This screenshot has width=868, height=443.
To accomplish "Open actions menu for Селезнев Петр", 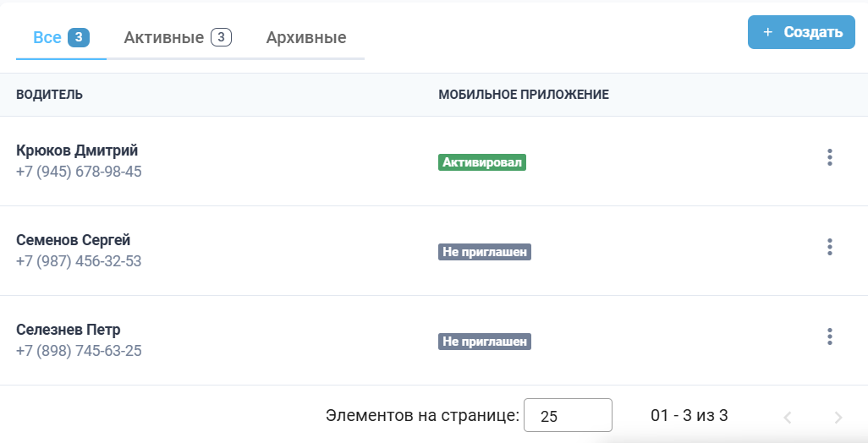I will 829,336.
